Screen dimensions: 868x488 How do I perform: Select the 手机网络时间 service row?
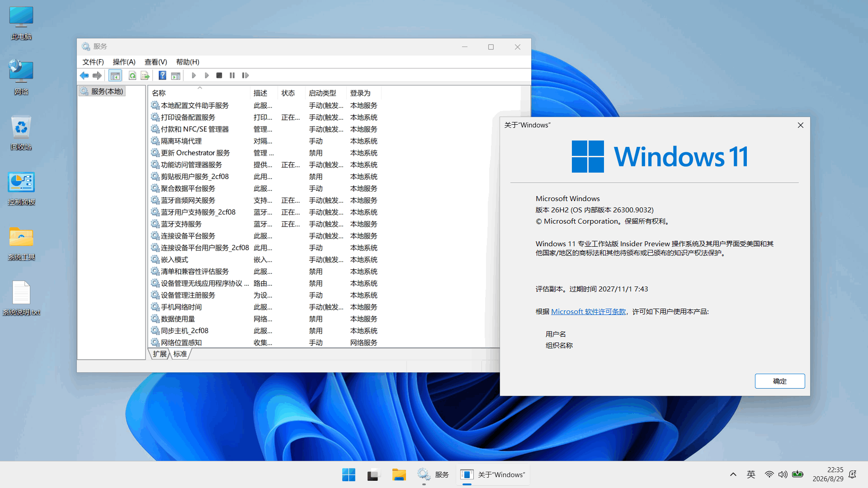[x=265, y=307]
